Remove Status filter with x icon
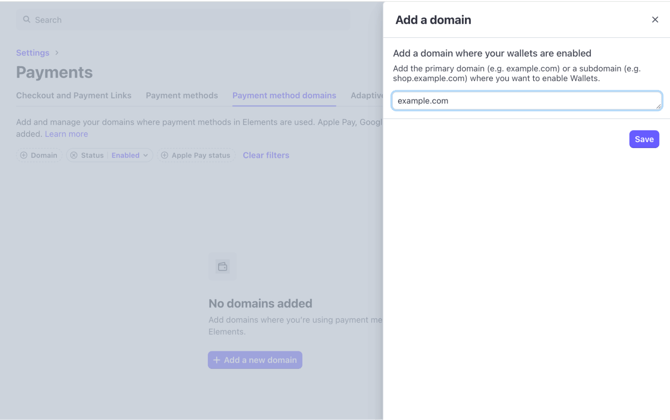 [73, 155]
